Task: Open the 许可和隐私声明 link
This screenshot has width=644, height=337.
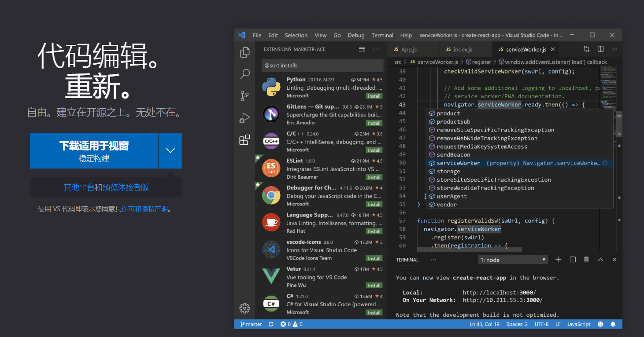Action: (144, 209)
